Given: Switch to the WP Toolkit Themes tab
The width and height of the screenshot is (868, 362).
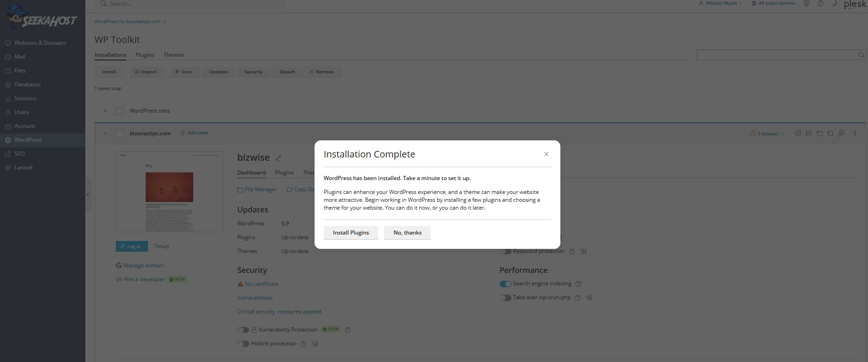Looking at the screenshot, I should (173, 55).
